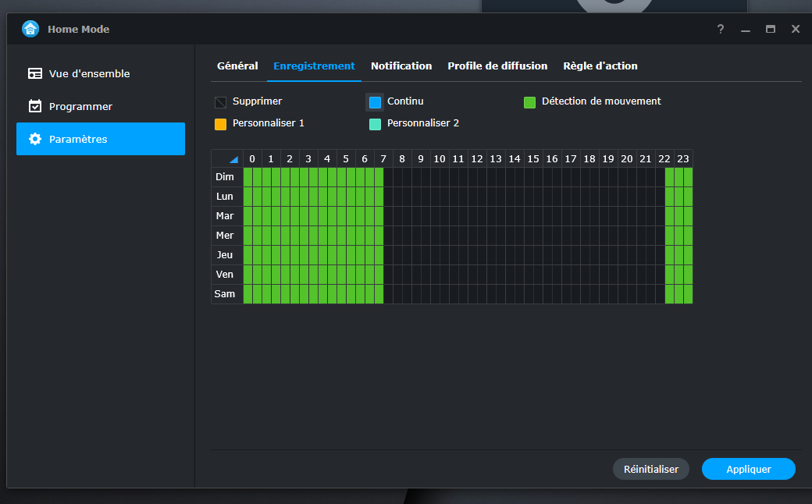Open the Règle d'action tab
This screenshot has width=812, height=504.
[x=600, y=66]
